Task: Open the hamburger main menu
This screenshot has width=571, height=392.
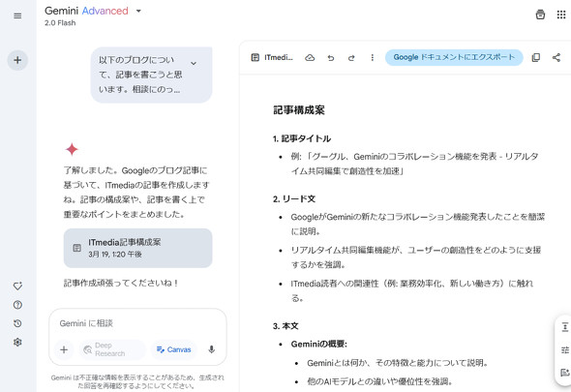Action: pos(17,16)
